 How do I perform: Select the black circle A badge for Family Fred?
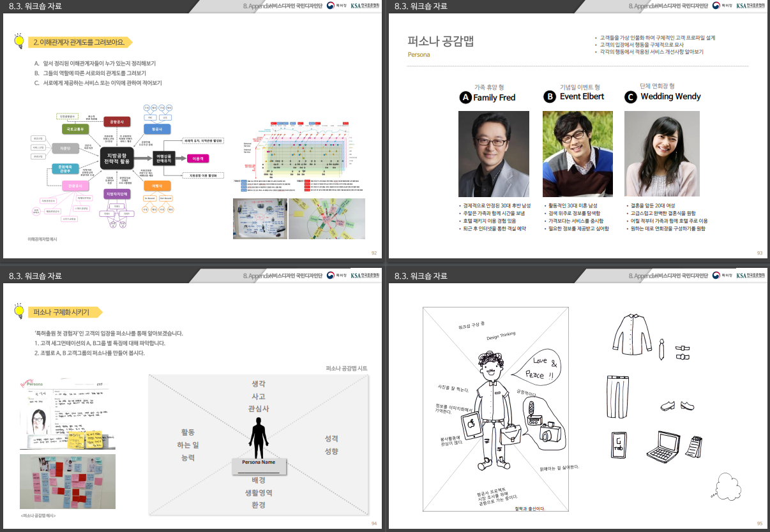click(x=465, y=98)
